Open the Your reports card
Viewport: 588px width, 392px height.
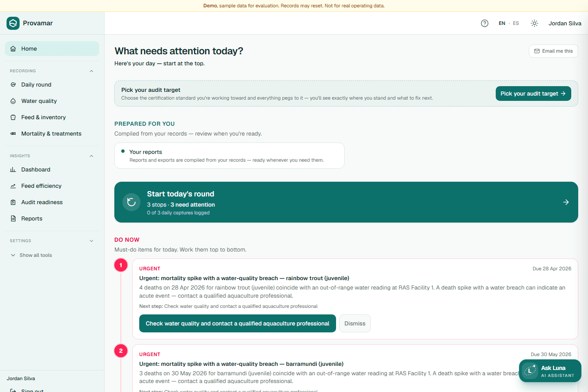point(229,156)
